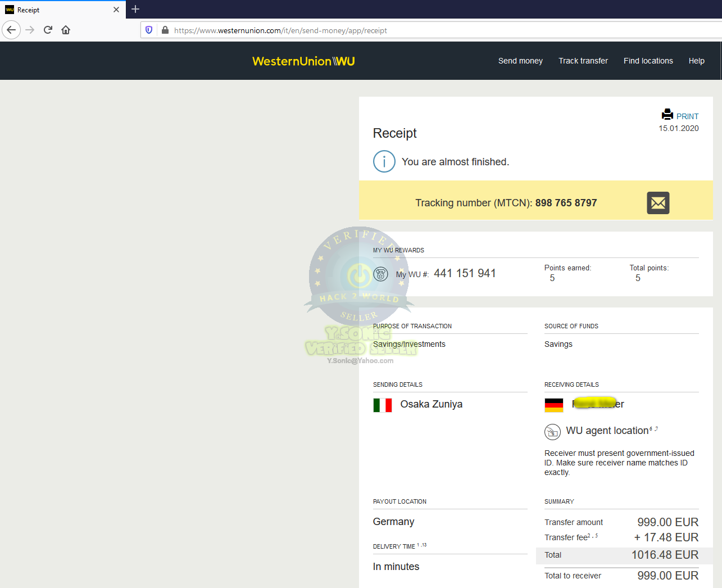Select tracking number 898 765 8797
722x588 pixels.
(566, 203)
